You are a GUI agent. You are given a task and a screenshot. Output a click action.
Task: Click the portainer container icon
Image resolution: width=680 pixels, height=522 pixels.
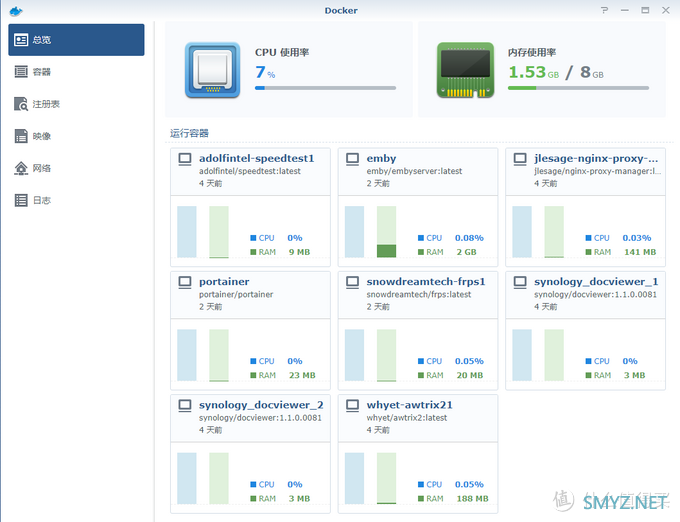(185, 282)
